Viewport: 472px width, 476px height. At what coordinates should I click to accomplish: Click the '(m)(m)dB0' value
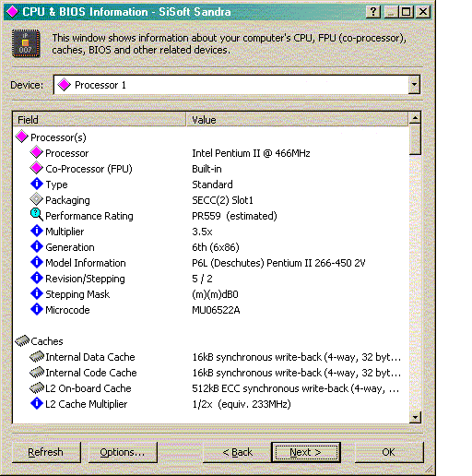pos(215,294)
